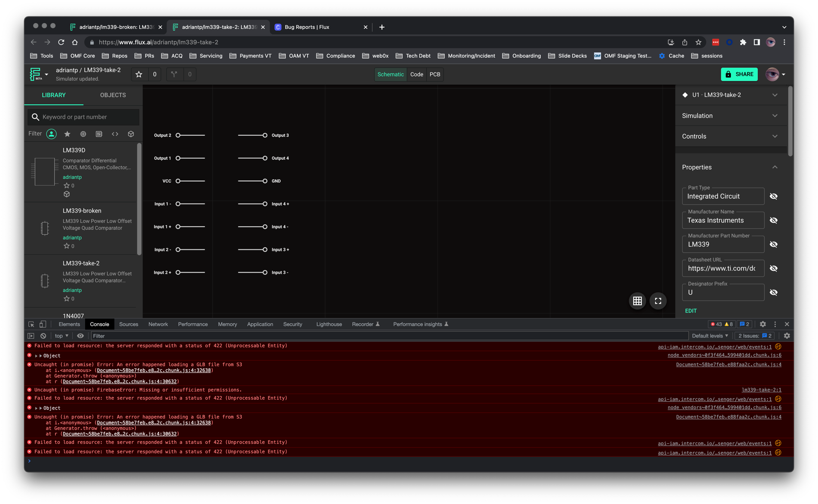This screenshot has height=504, width=818.
Task: Reload the browser page
Action: (x=61, y=42)
